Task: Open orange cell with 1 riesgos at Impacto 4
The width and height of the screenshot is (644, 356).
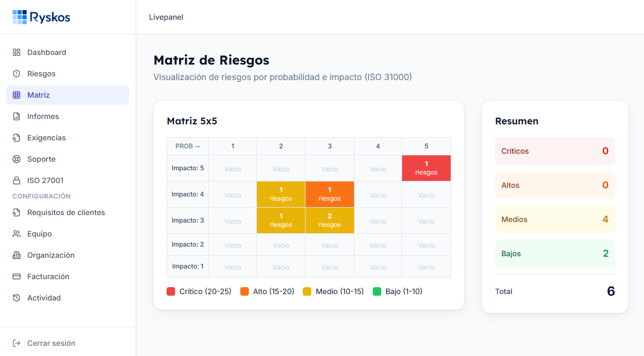Action: (329, 194)
